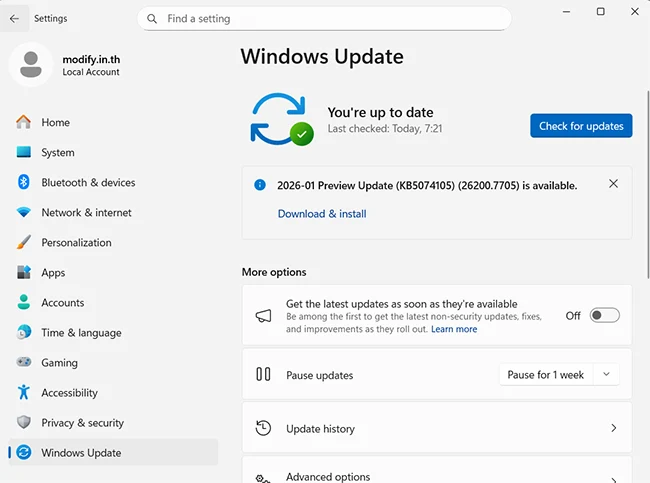Image resolution: width=650 pixels, height=483 pixels.
Task: Select Accessibility in the sidebar
Action: 113,393
